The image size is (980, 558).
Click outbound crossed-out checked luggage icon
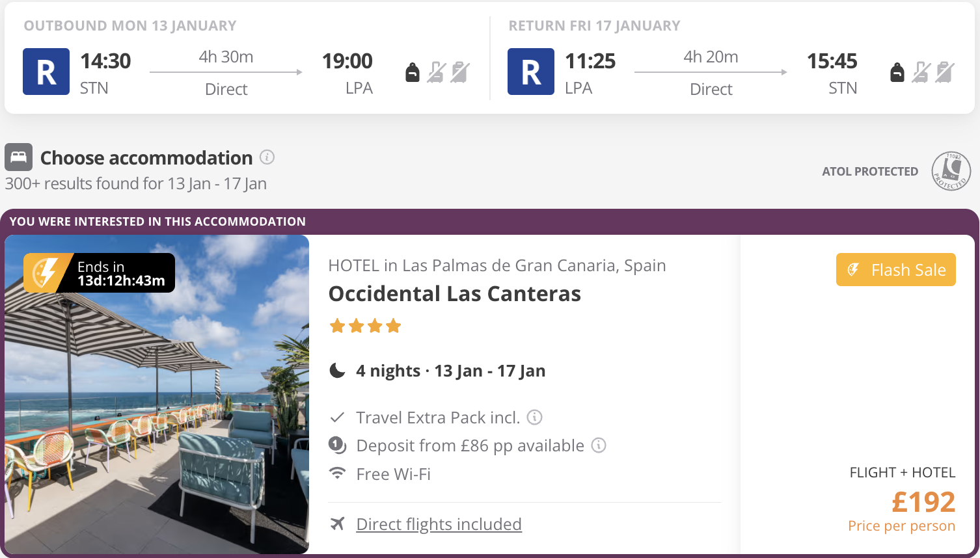click(460, 72)
